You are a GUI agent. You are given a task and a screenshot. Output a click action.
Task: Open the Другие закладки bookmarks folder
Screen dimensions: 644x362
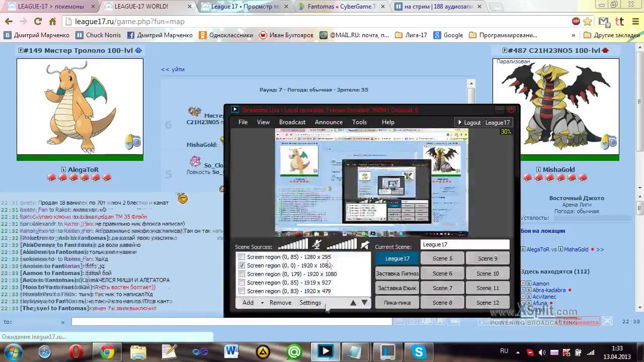612,35
